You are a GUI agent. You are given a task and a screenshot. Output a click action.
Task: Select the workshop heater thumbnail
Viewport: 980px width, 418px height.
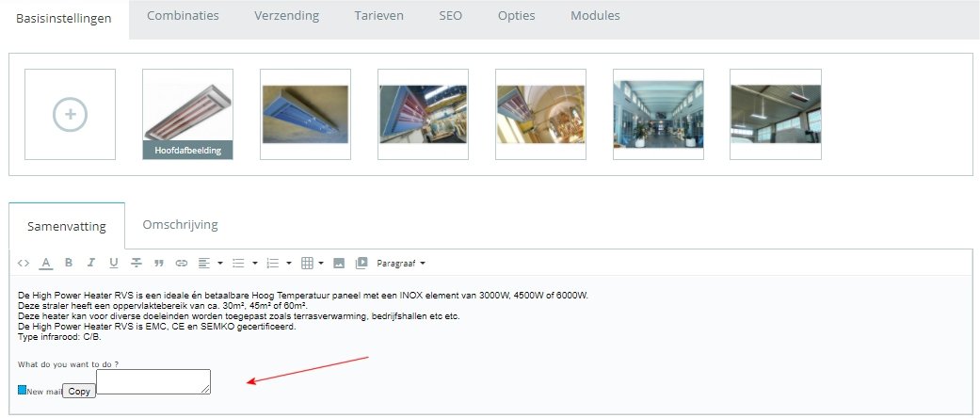click(x=423, y=114)
